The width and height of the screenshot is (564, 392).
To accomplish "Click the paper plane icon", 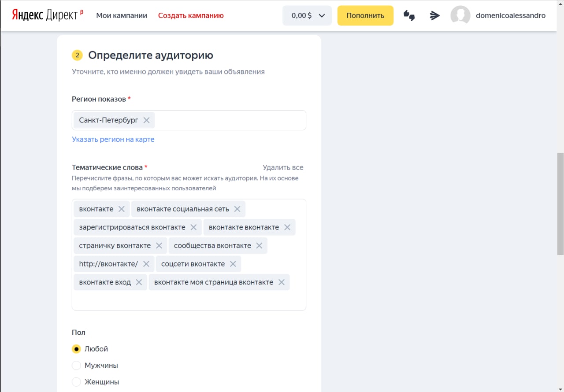I will point(435,16).
